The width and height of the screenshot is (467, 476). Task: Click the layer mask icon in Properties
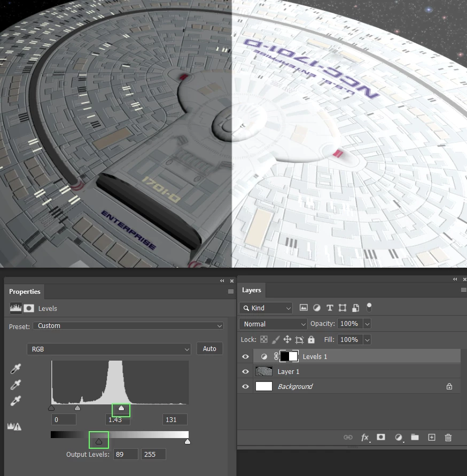point(29,308)
